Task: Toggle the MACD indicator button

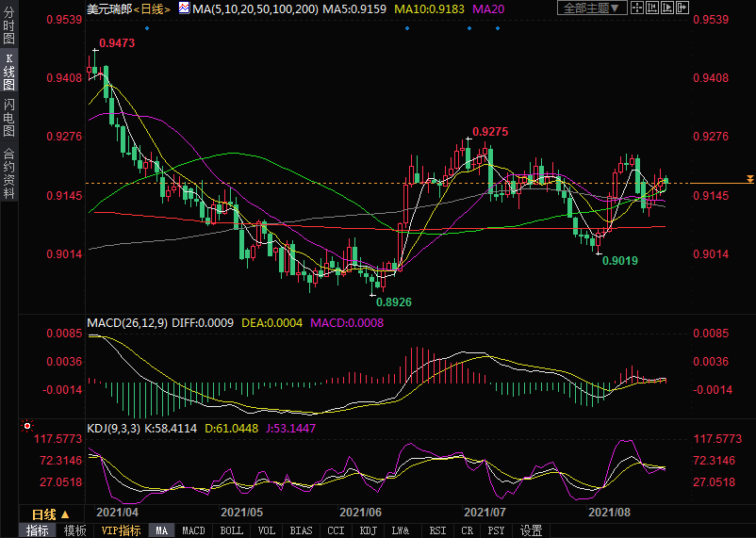Action: click(193, 530)
